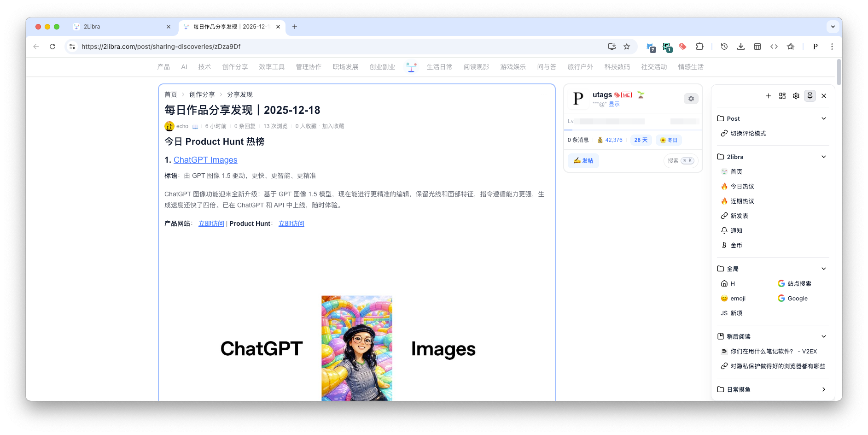Click 显示 to reveal the masked email
Image resolution: width=868 pixels, height=435 pixels.
point(614,104)
